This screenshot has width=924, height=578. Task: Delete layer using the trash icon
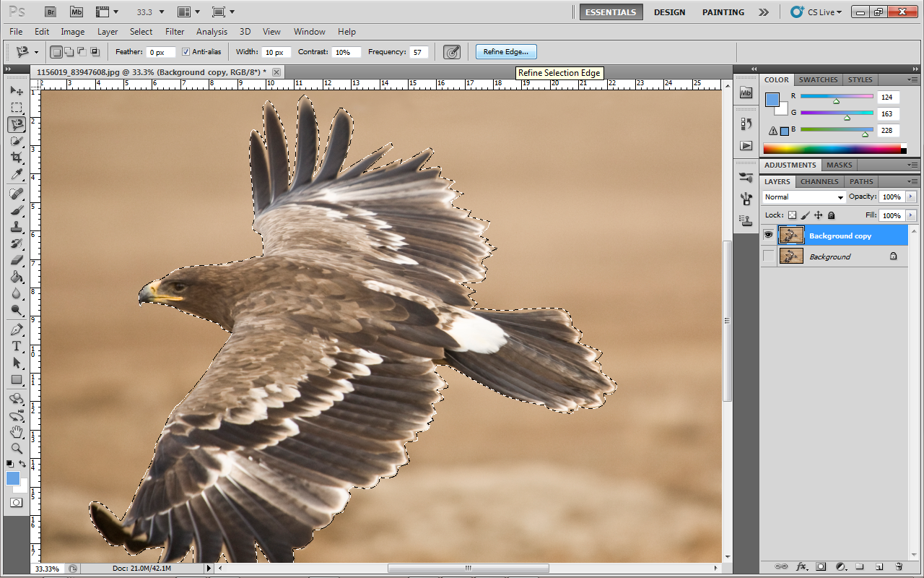(899, 566)
